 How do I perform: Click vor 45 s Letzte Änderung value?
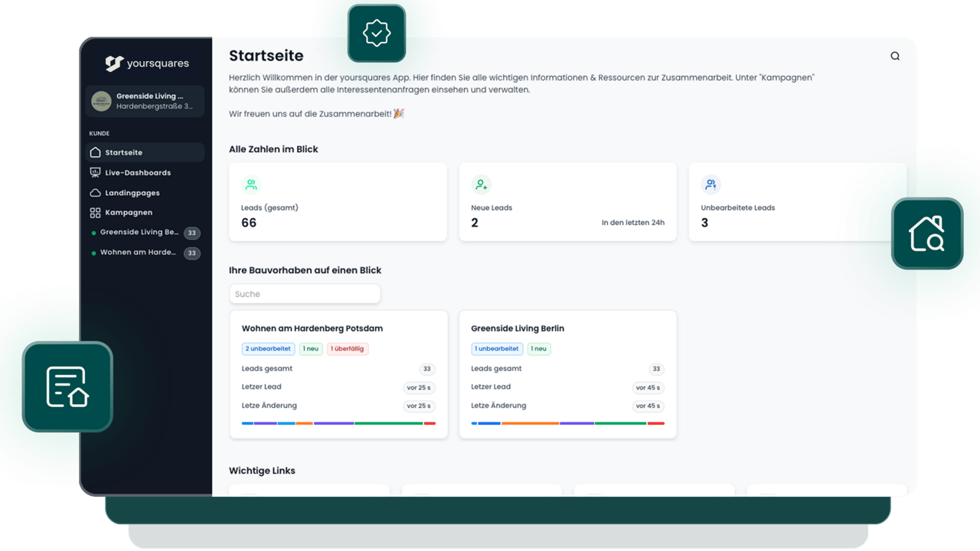648,406
